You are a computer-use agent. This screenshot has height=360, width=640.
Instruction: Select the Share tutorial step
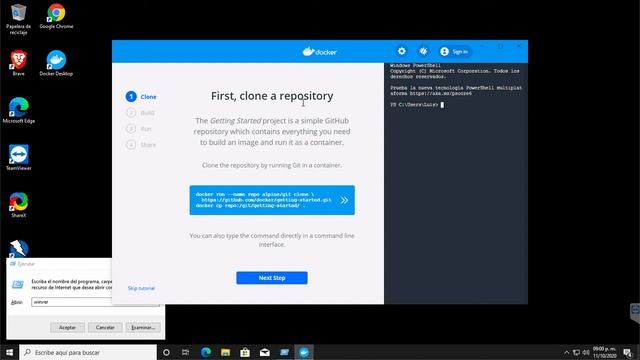[x=141, y=144]
